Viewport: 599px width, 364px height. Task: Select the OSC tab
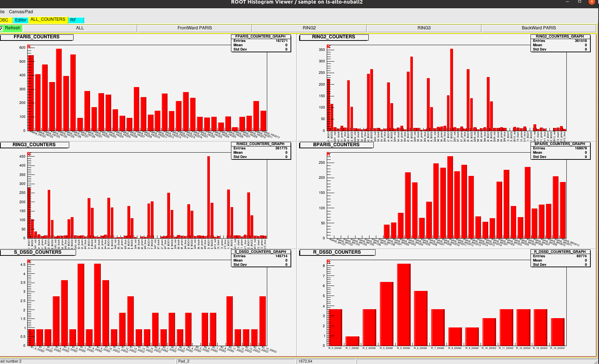4,20
